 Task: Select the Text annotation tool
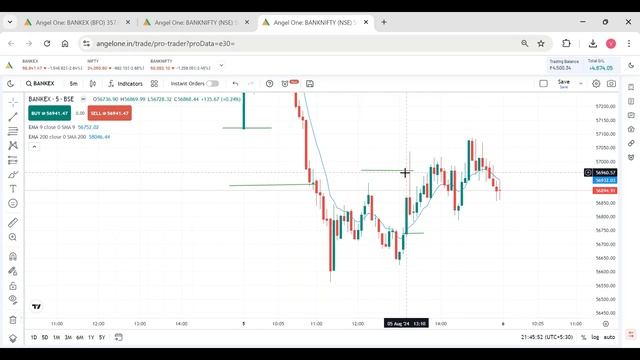point(13,189)
